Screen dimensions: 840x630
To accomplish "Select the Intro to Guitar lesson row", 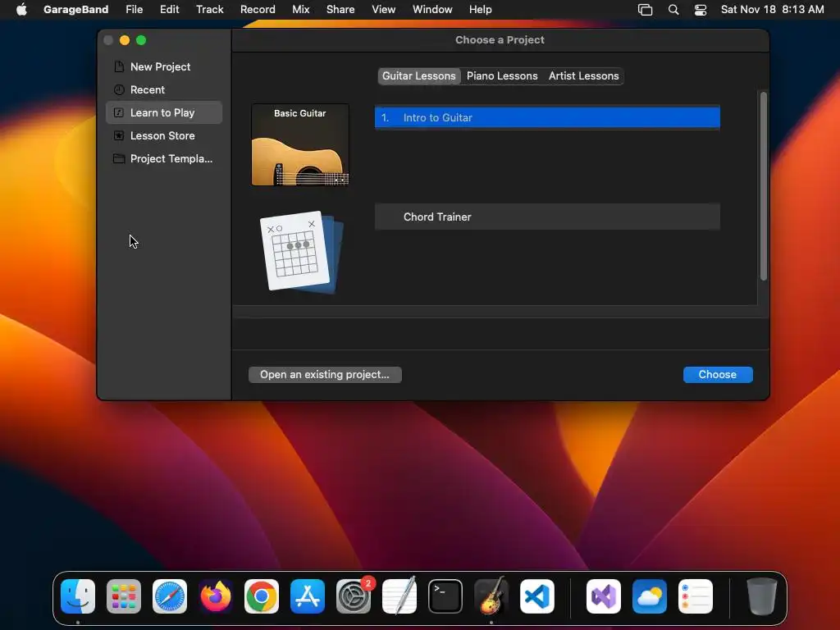I will (x=547, y=118).
